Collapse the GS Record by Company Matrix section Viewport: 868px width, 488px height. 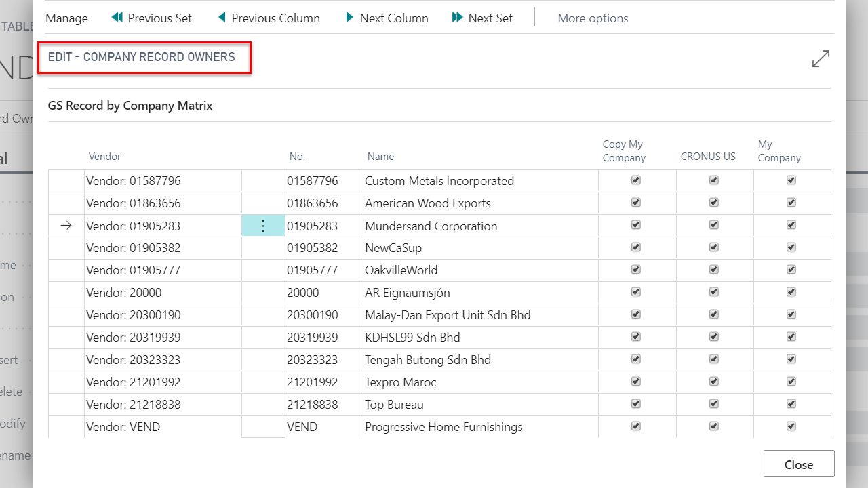130,106
